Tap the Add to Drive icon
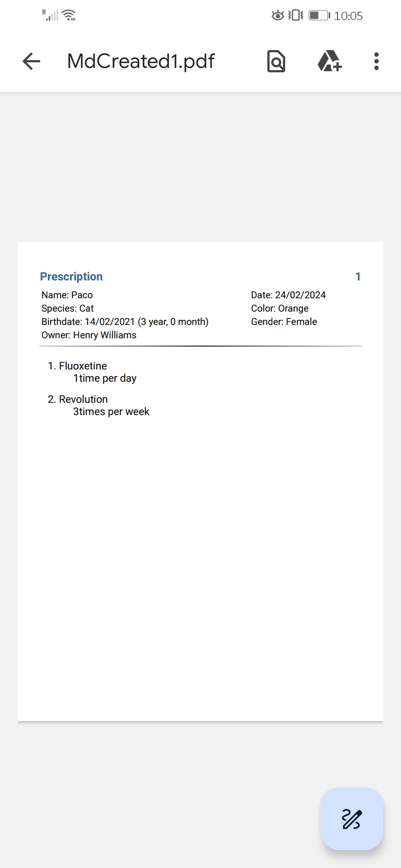401x868 pixels. pos(330,61)
